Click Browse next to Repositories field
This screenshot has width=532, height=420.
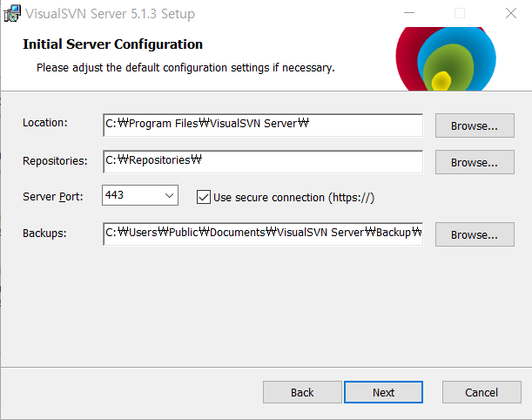(475, 162)
